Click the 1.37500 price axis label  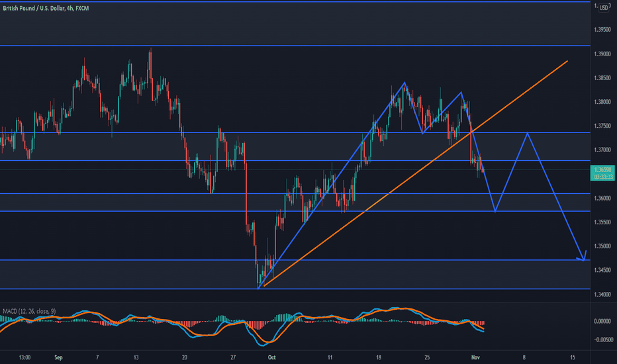(x=602, y=126)
